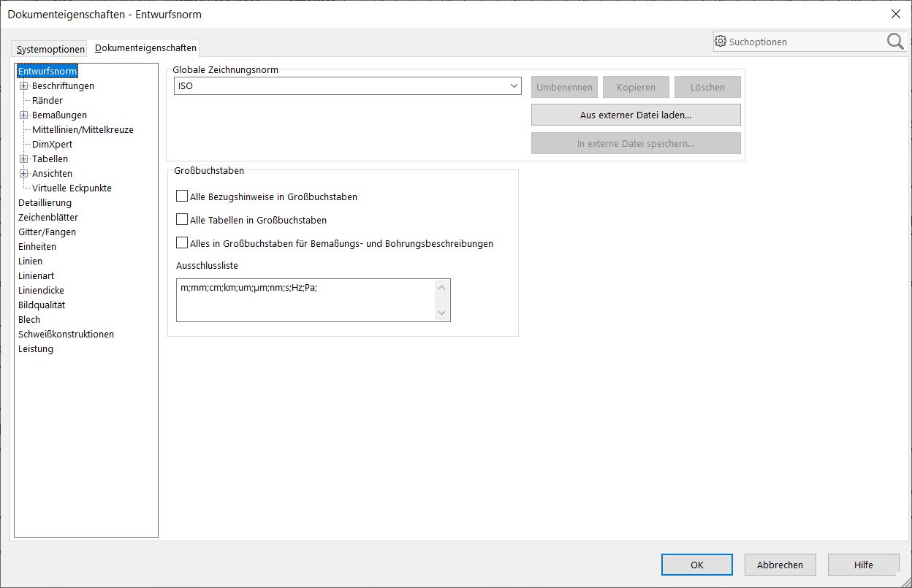912x588 pixels.
Task: Open the Schweißkonstruktionen settings page
Action: coord(66,335)
